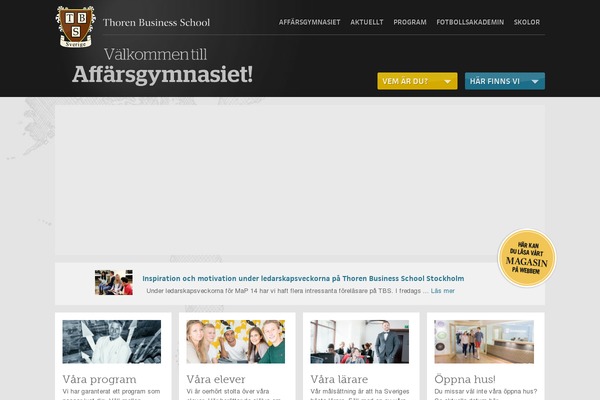The height and width of the screenshot is (400, 600).
Task: Open the news article thumbnail photo
Action: point(114,282)
